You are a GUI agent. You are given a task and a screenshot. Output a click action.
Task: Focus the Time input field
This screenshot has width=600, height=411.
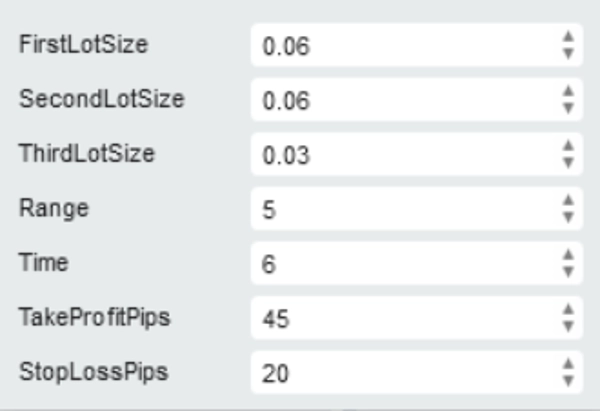pyautogui.click(x=400, y=265)
